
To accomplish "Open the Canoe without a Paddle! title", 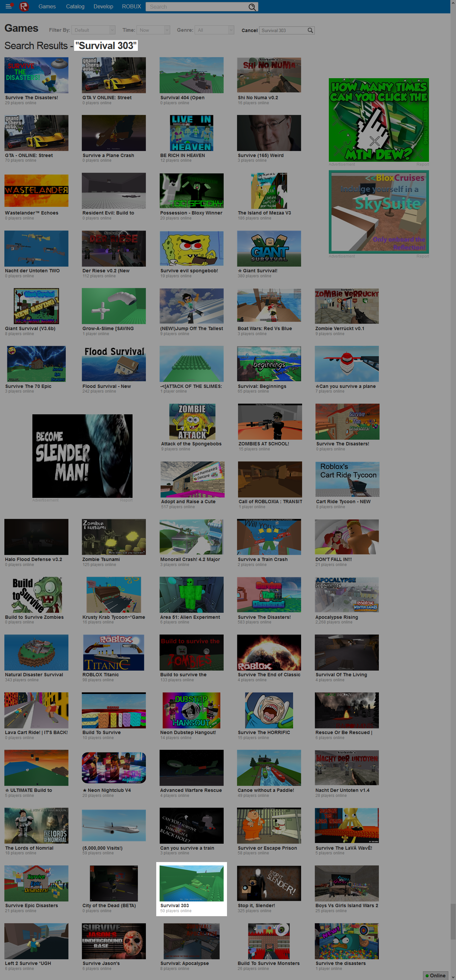I will click(266, 791).
